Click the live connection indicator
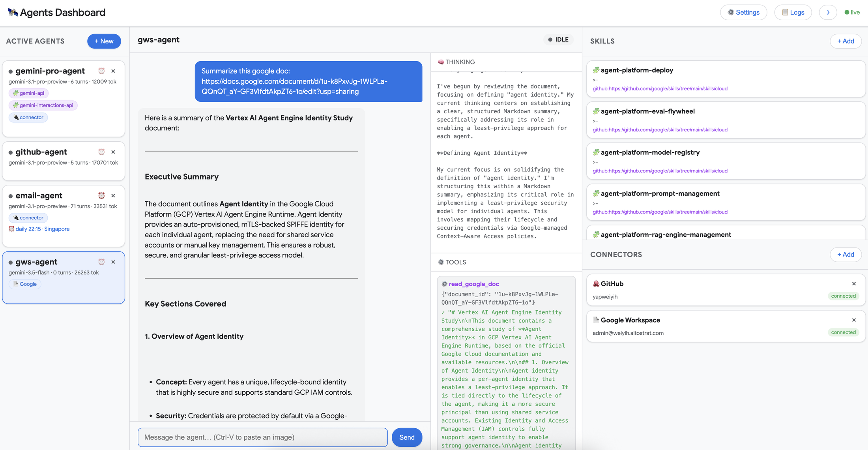868x450 pixels. pyautogui.click(x=852, y=12)
